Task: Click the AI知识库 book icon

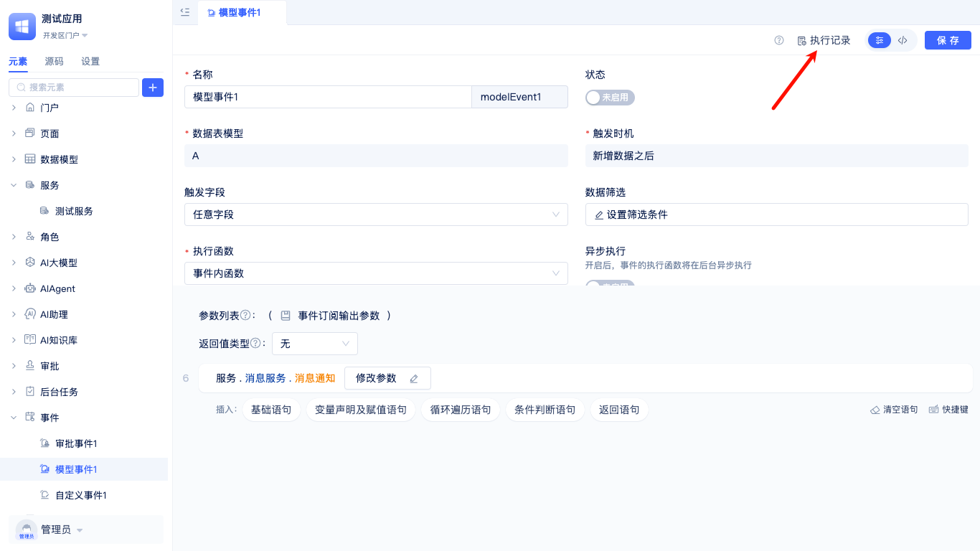Action: click(x=30, y=340)
